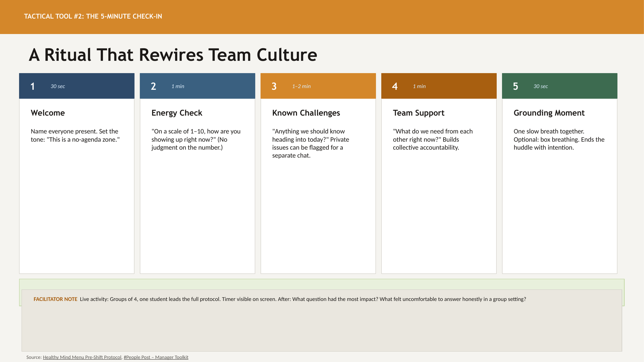Select the Energy Check card heading
This screenshot has height=362, width=644.
pos(177,113)
